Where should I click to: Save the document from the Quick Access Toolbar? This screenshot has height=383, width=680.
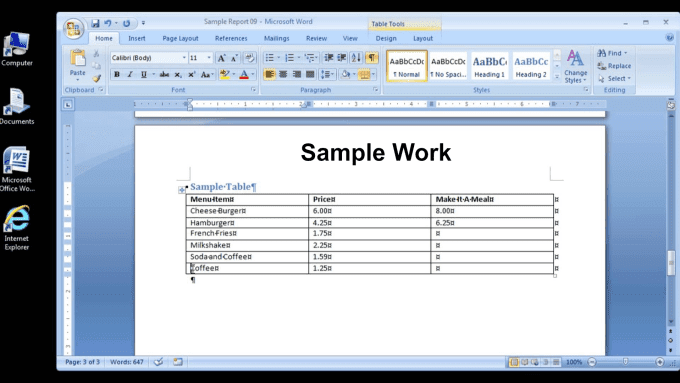(x=95, y=23)
